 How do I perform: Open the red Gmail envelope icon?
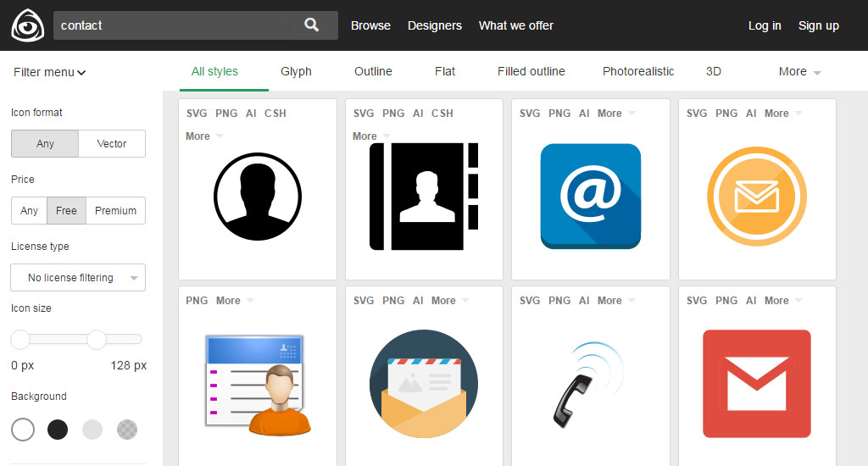point(757,384)
